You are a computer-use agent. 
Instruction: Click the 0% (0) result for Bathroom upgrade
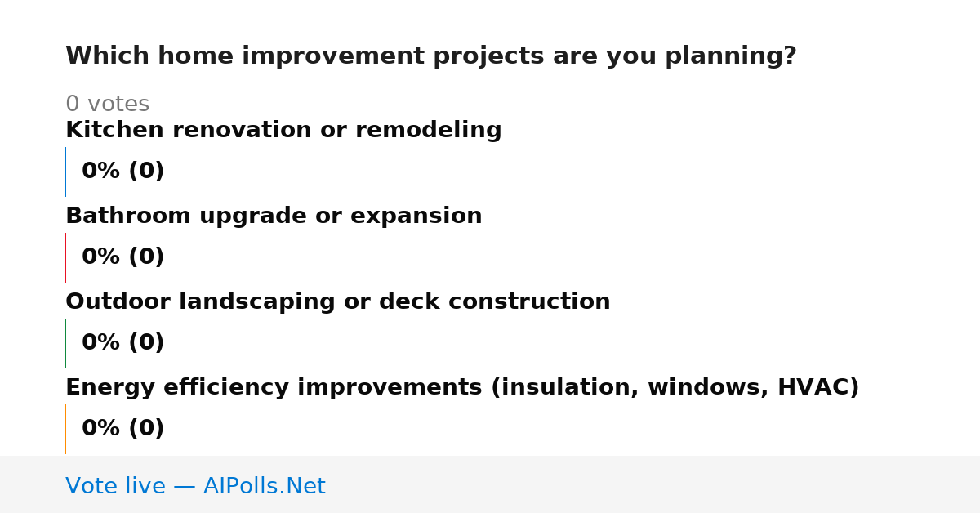click(123, 257)
